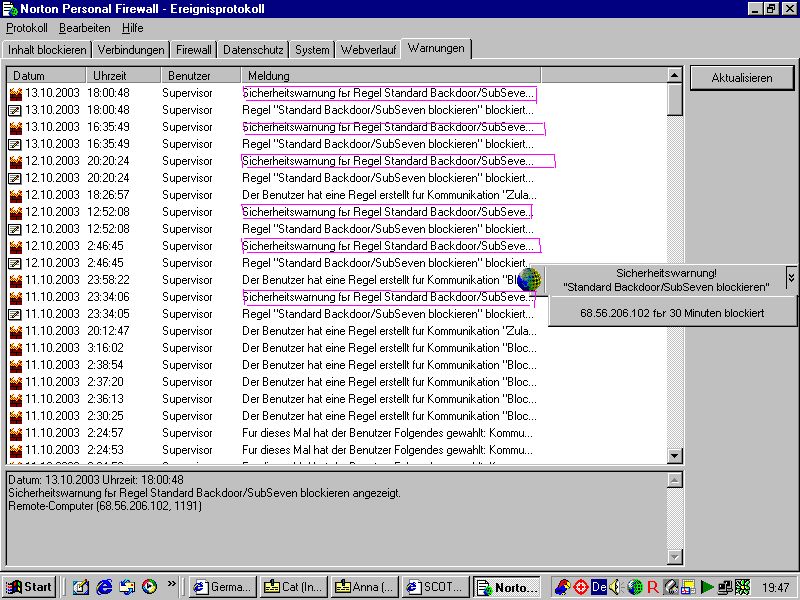Click the speaker volume tray icon
The height and width of the screenshot is (600, 800).
pos(615,587)
